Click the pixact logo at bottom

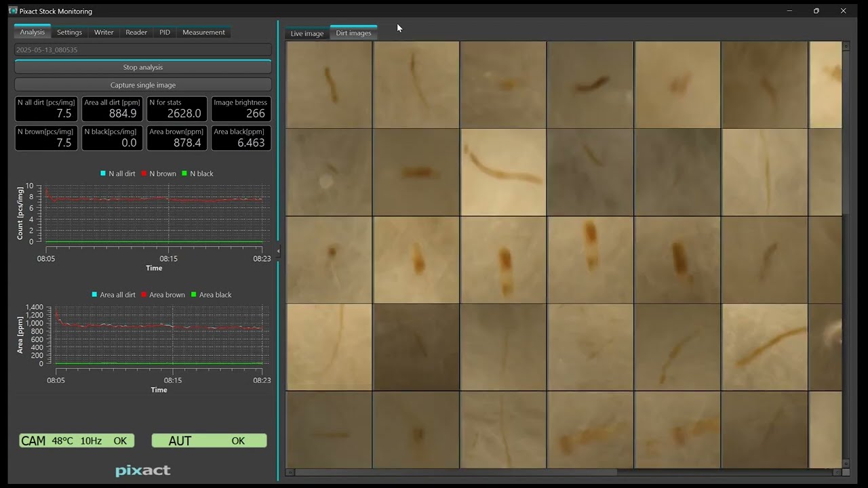point(143,470)
